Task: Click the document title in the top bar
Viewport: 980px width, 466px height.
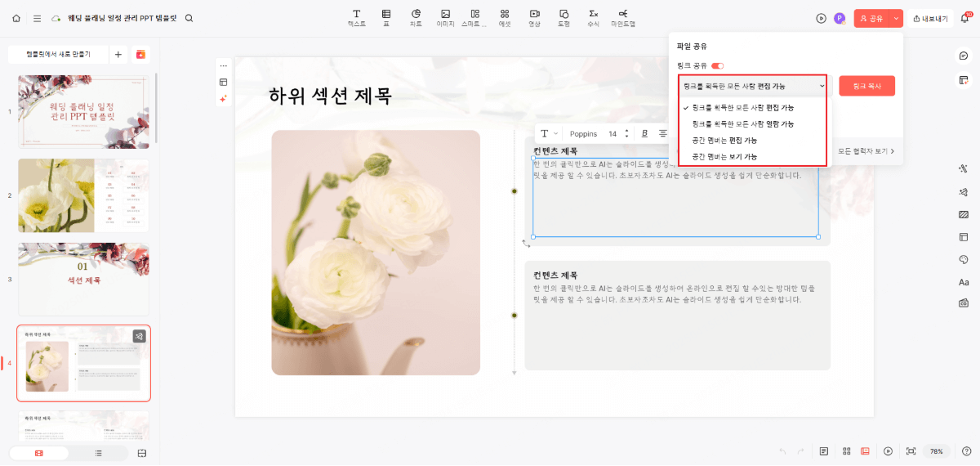Action: tap(122, 18)
